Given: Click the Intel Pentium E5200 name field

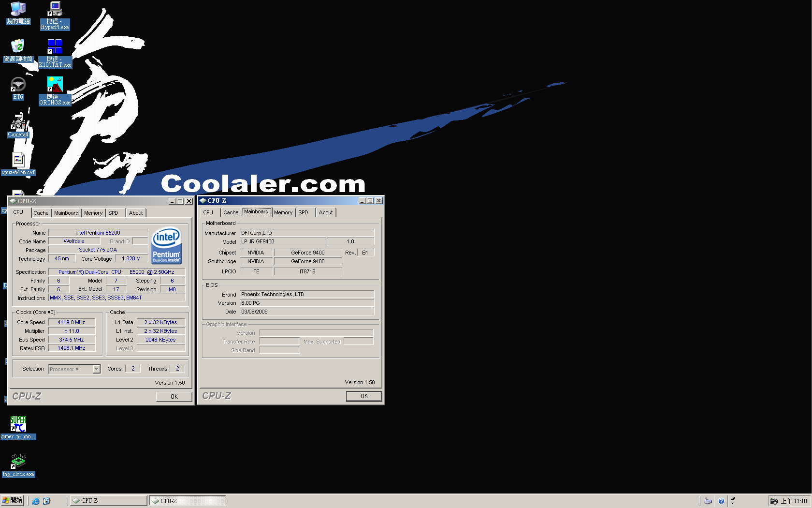Looking at the screenshot, I should pos(98,233).
